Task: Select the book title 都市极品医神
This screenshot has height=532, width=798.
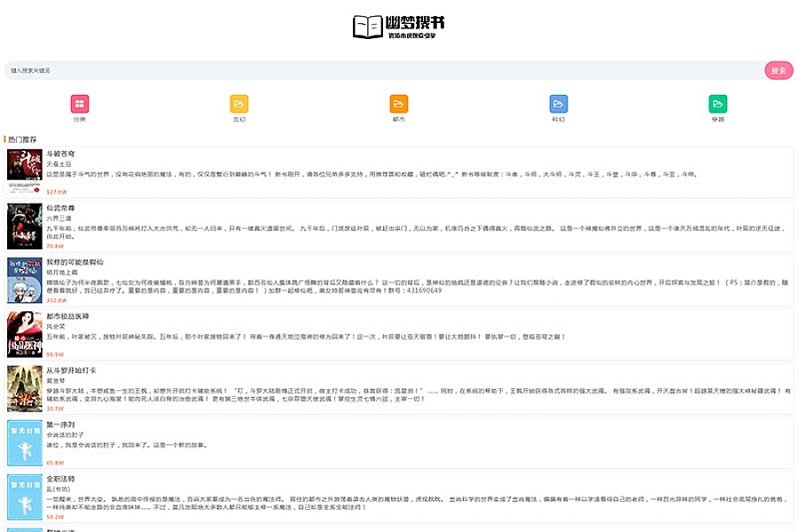Action: point(67,317)
